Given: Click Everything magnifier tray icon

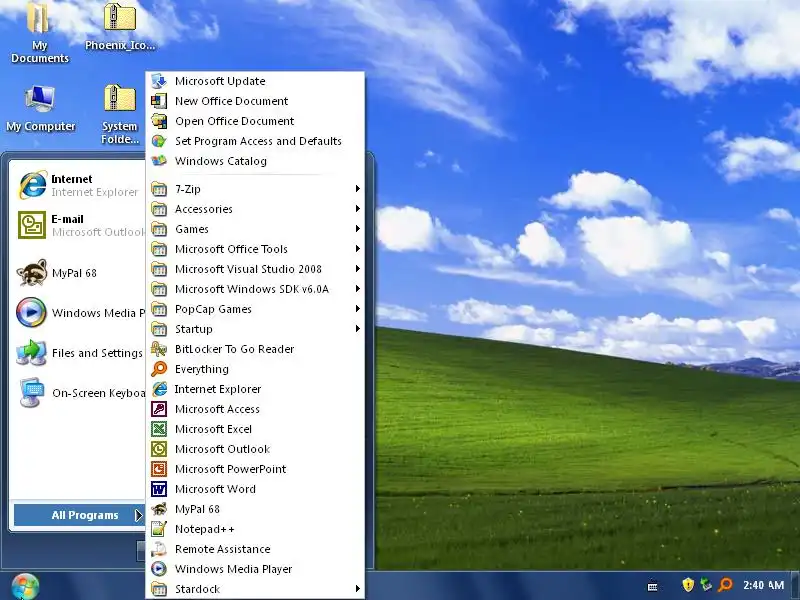Looking at the screenshot, I should tap(725, 585).
